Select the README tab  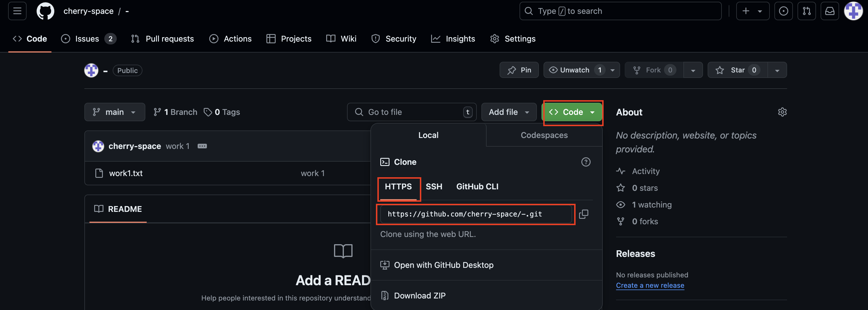point(118,209)
